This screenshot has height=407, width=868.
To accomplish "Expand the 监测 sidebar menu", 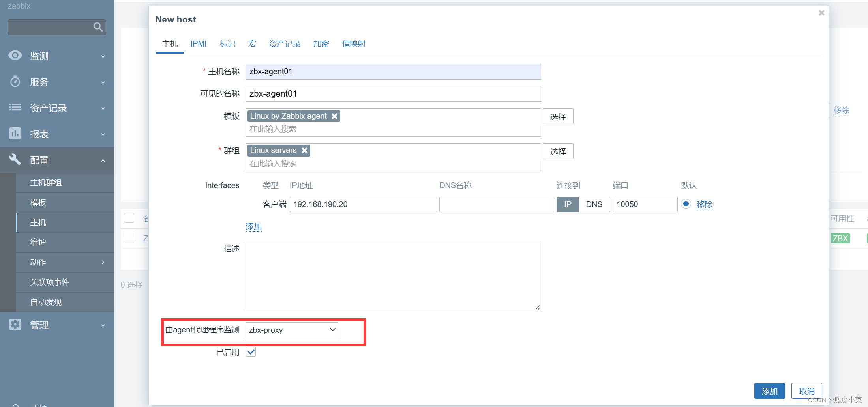I will pos(103,56).
